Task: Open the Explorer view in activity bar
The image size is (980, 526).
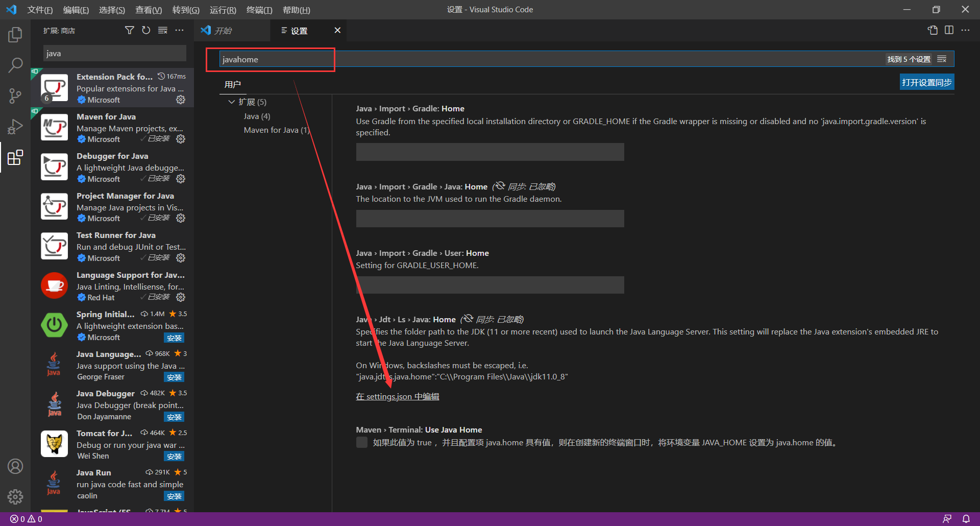Action: coord(15,35)
